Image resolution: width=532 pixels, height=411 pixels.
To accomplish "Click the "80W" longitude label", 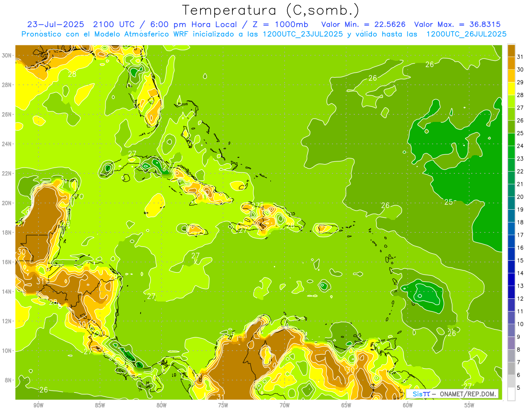I will [161, 405].
